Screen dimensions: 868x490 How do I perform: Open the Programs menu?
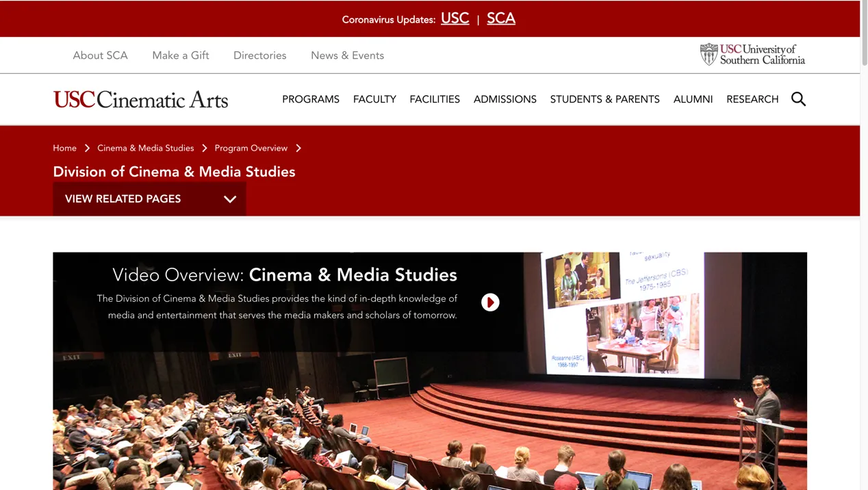311,99
